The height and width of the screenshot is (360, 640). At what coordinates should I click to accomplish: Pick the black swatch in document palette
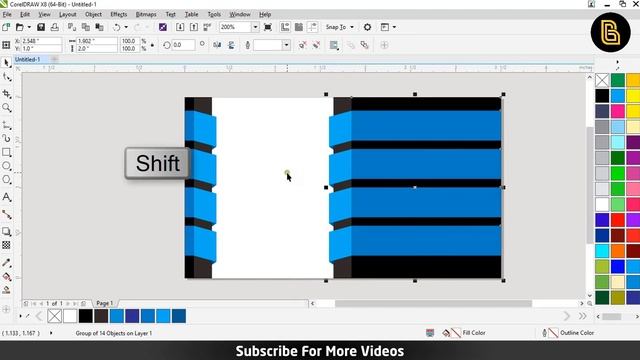86,316
